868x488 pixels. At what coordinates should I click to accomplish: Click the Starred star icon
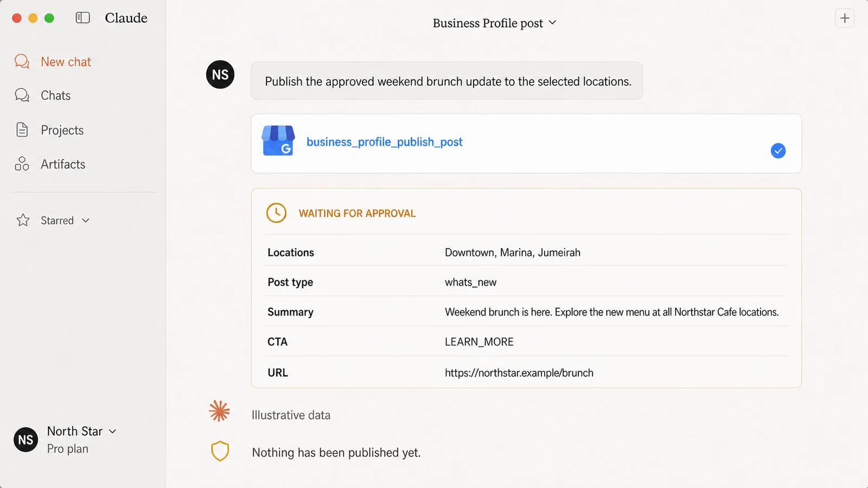23,220
